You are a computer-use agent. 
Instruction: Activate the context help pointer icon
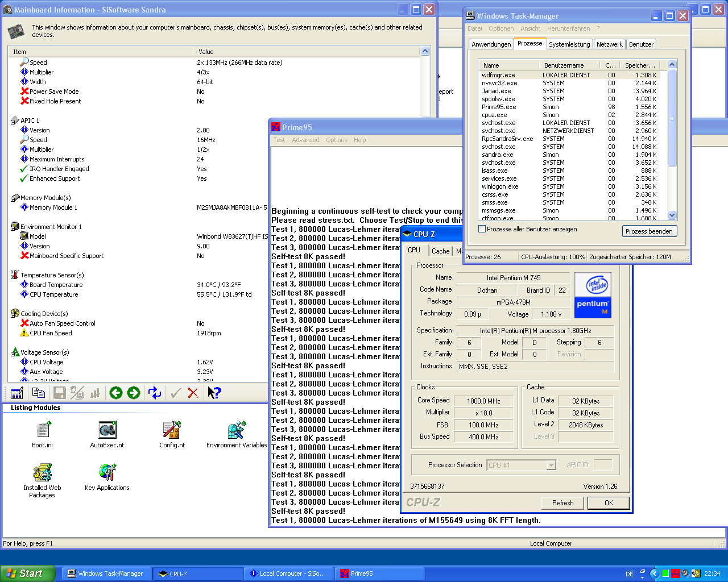[214, 393]
